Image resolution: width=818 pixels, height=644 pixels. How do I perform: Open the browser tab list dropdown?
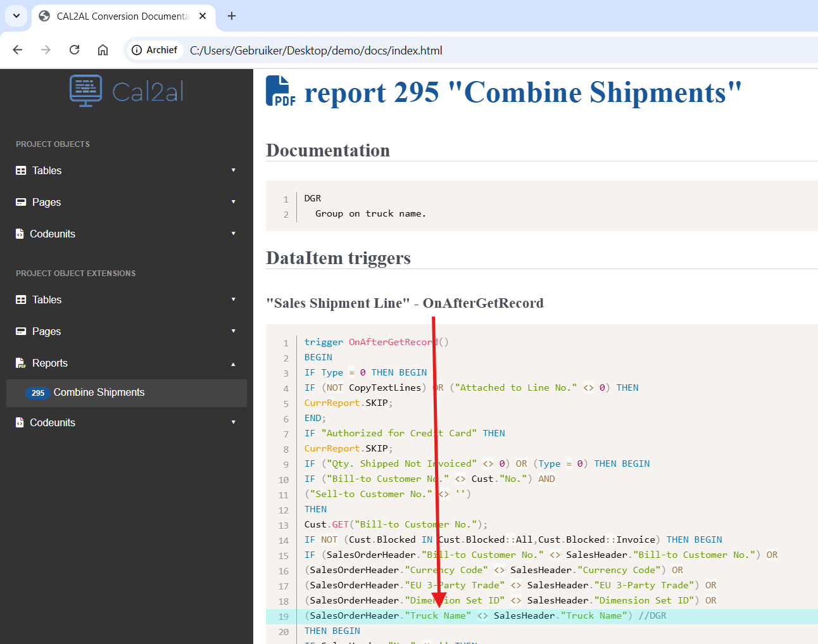(16, 16)
